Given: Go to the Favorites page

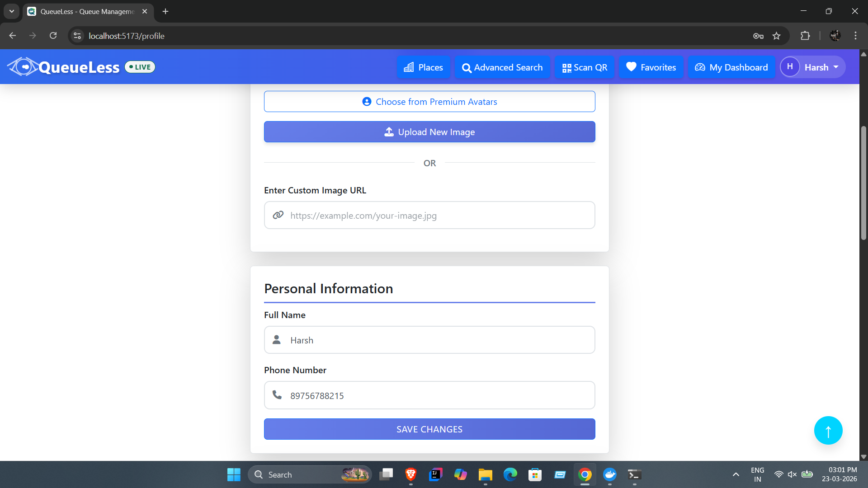Looking at the screenshot, I should pos(651,67).
